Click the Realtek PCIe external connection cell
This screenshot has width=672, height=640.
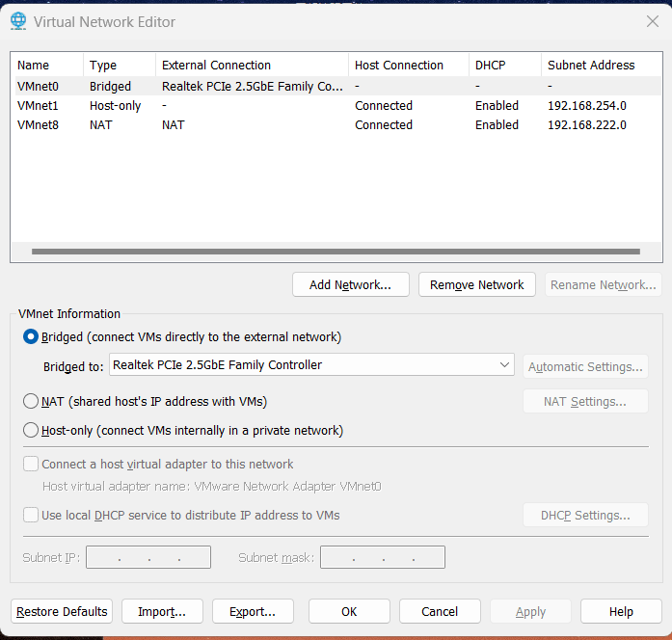(253, 86)
